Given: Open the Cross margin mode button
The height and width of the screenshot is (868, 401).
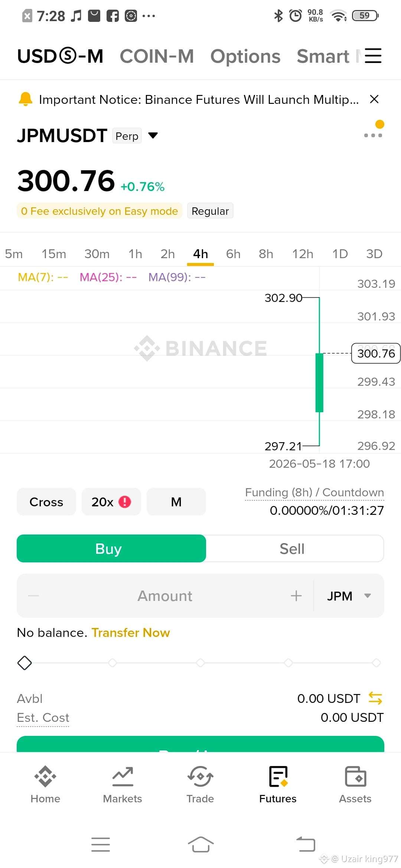Looking at the screenshot, I should tap(46, 502).
